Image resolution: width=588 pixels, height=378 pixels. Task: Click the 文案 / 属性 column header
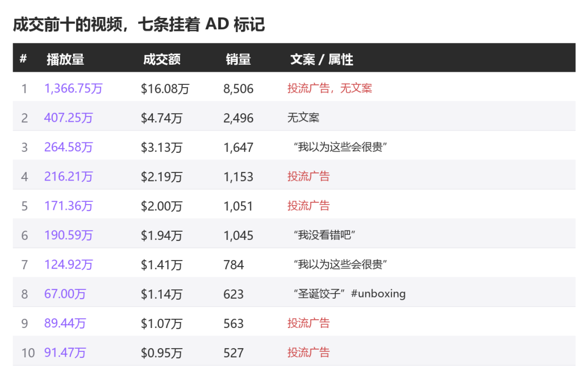tap(321, 59)
